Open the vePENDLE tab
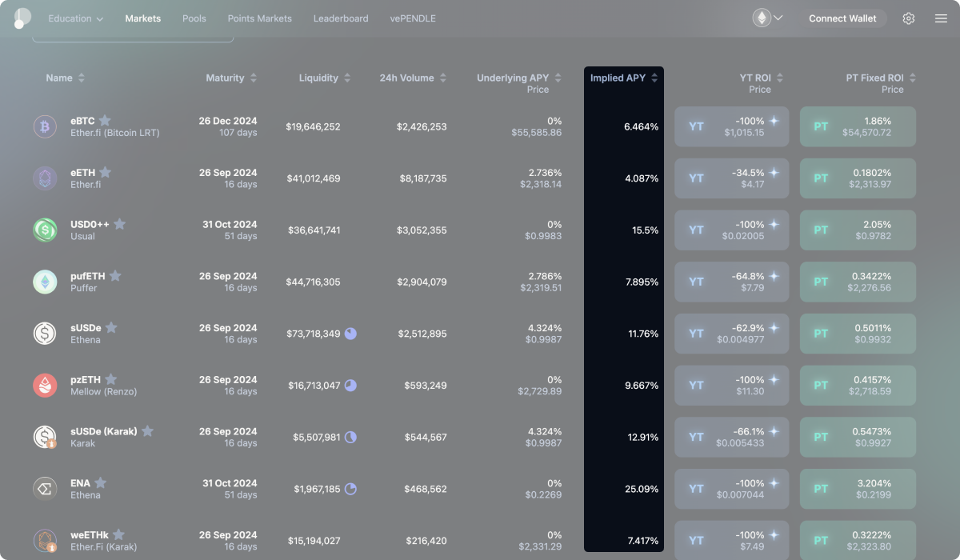Image resolution: width=960 pixels, height=560 pixels. click(413, 18)
